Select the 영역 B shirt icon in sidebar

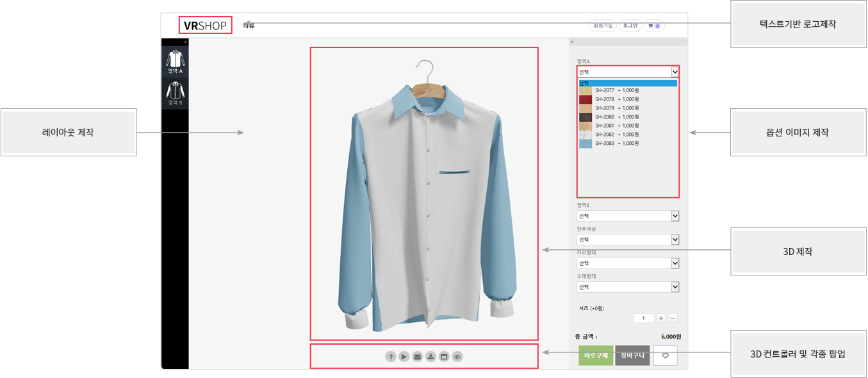pyautogui.click(x=175, y=94)
